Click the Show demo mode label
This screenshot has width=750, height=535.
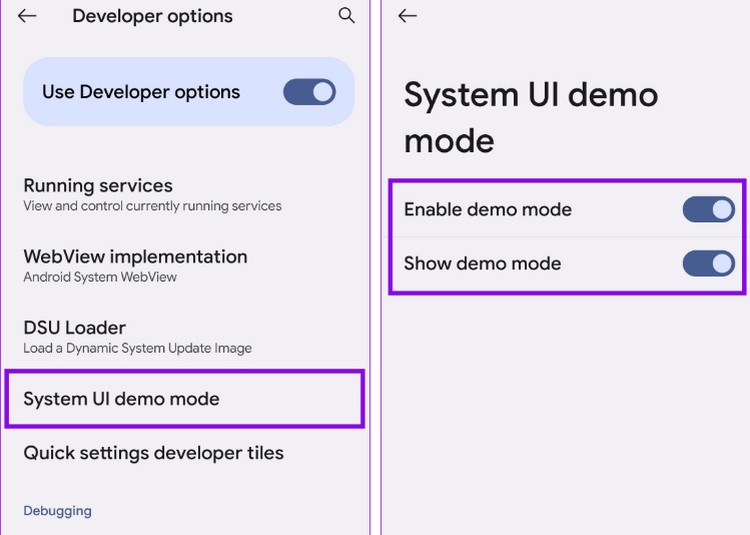[x=483, y=263]
